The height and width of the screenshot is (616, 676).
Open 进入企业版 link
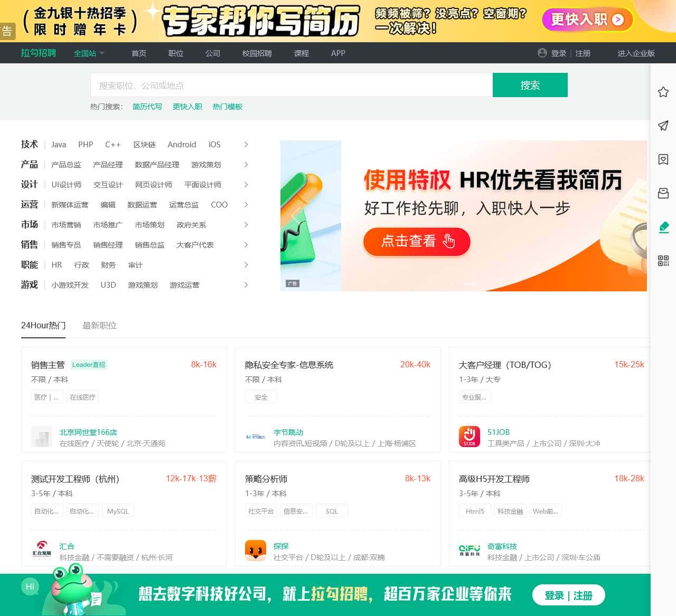pyautogui.click(x=636, y=53)
